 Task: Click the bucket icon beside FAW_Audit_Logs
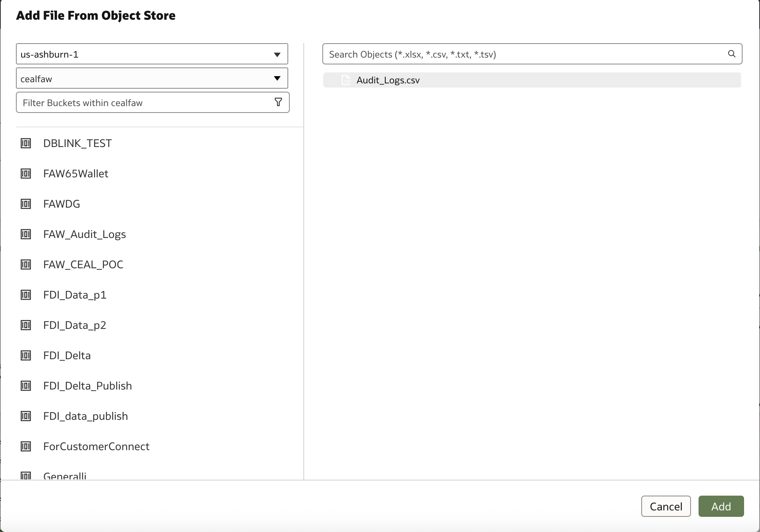[x=26, y=234]
